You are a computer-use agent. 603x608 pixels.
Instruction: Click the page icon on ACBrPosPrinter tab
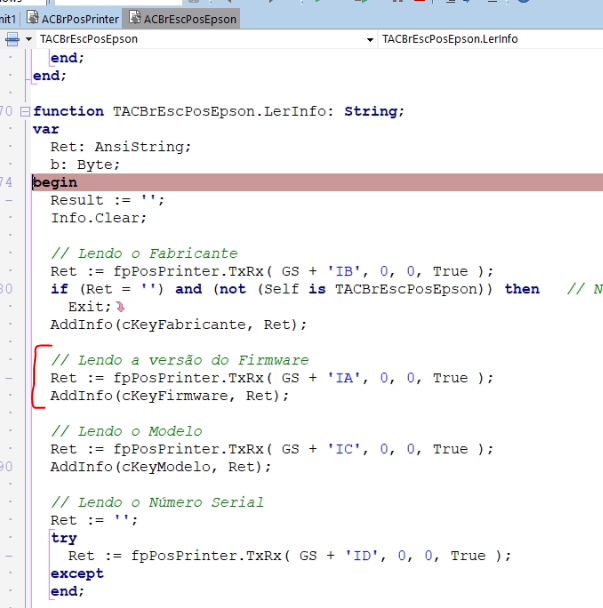pyautogui.click(x=33, y=18)
